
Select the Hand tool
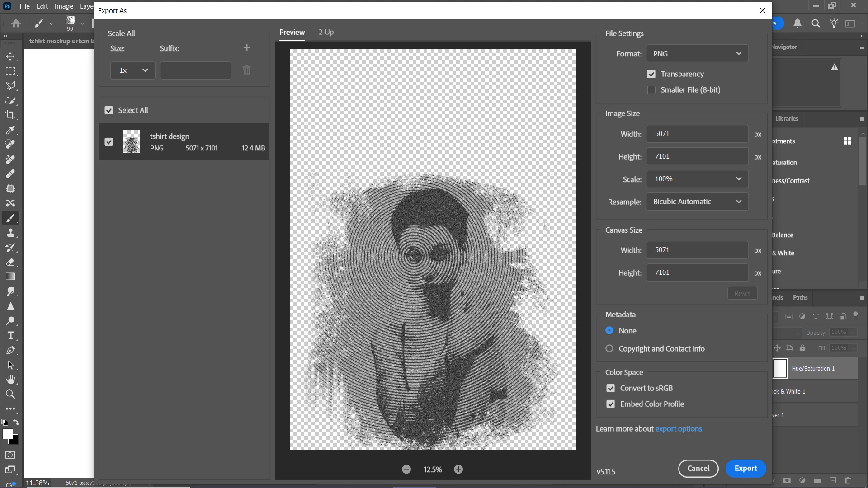[10, 380]
